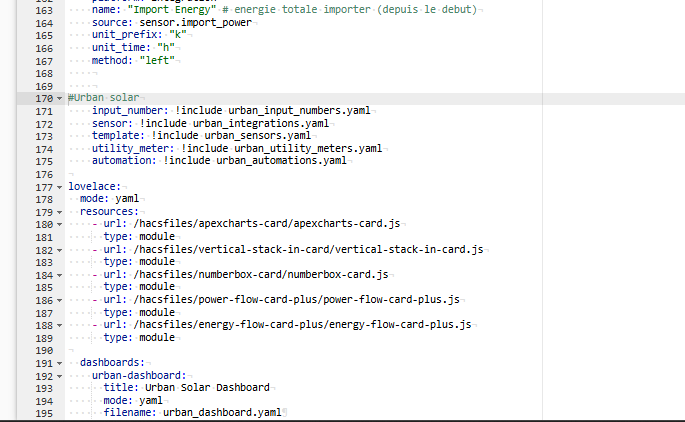Click the #Urban solar comment
Image resolution: width=685 pixels, height=422 pixels.
(x=104, y=97)
